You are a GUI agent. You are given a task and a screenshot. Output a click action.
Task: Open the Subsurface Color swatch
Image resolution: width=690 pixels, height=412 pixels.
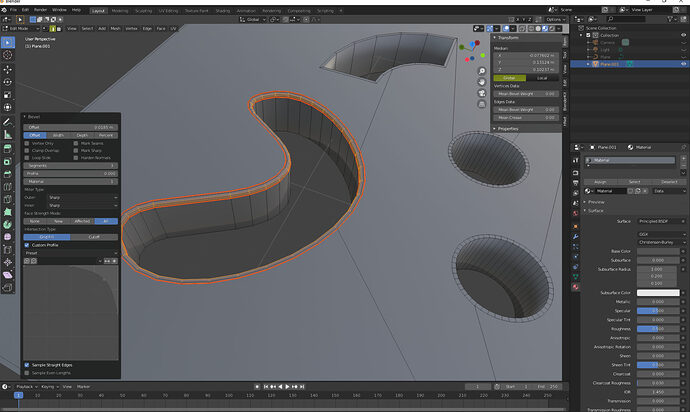(x=658, y=293)
